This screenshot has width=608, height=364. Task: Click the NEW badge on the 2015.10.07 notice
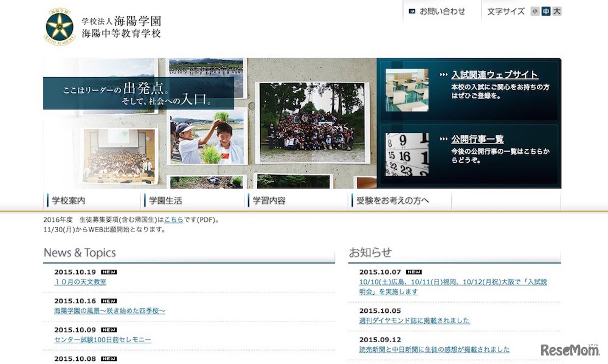click(414, 272)
